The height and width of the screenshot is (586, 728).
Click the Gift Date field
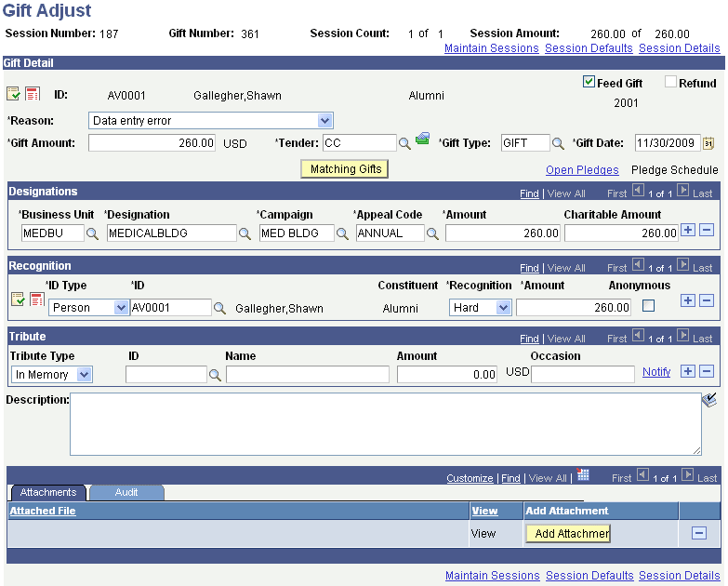(668, 143)
